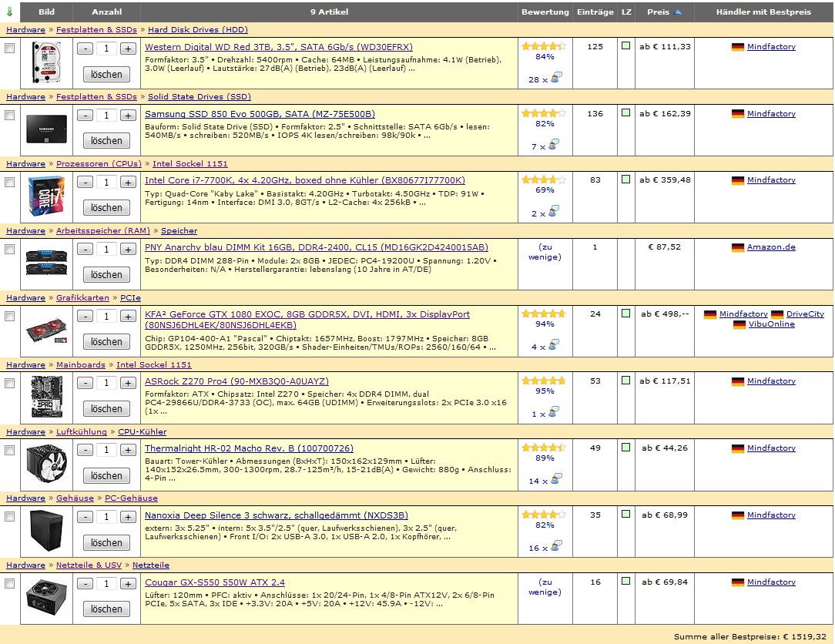This screenshot has width=835, height=644.
Task: Open the ASRock mainboard image
Action: click(x=47, y=397)
